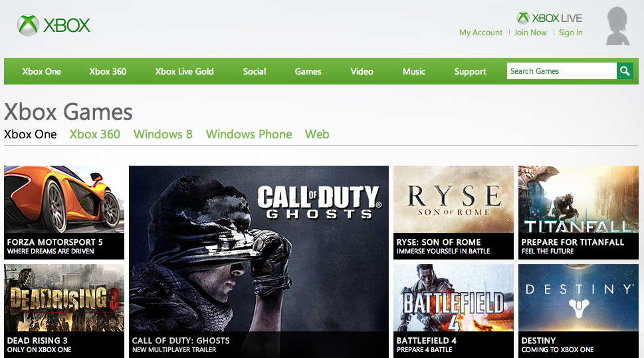Select the Windows Phone tab
644x358 pixels.
coord(249,134)
